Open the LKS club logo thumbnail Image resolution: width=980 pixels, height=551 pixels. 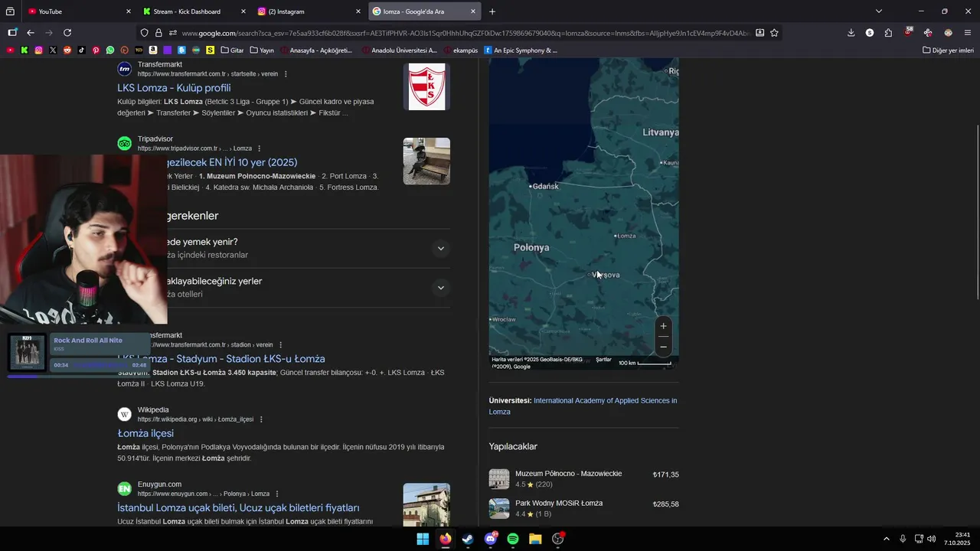(x=426, y=86)
